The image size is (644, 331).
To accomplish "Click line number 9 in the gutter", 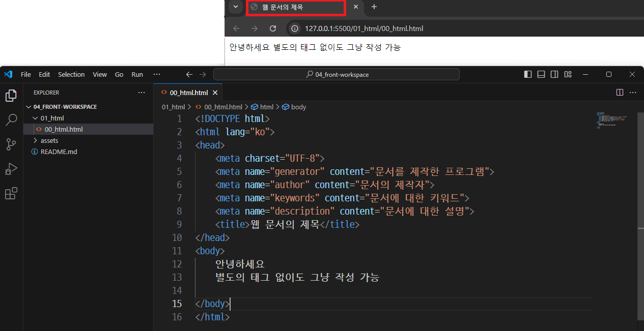I will tap(179, 224).
